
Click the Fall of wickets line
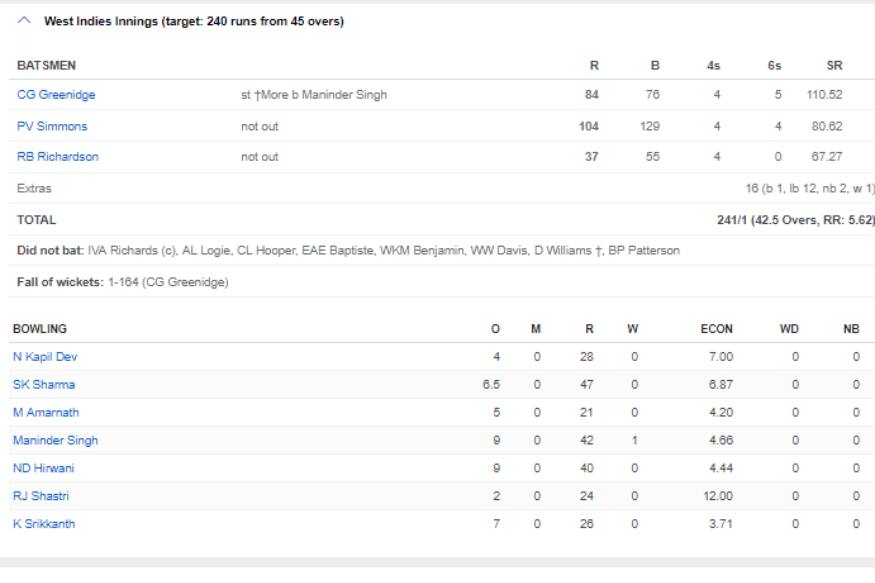(123, 282)
